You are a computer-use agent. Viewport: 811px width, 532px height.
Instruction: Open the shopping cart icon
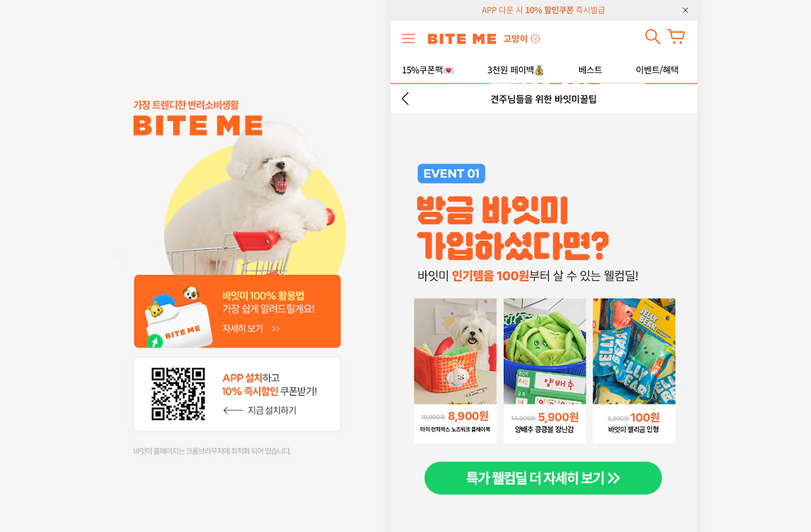tap(676, 37)
